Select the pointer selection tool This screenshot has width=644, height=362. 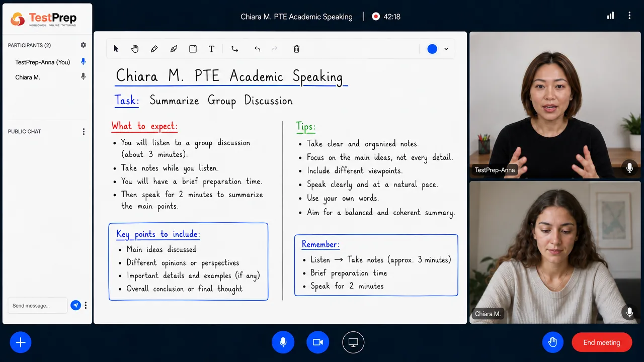tap(116, 49)
